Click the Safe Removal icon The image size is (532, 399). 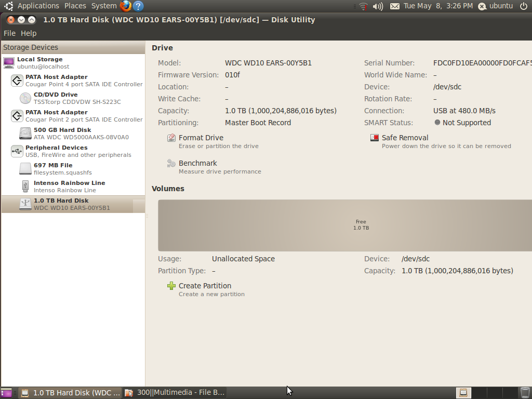tap(374, 137)
